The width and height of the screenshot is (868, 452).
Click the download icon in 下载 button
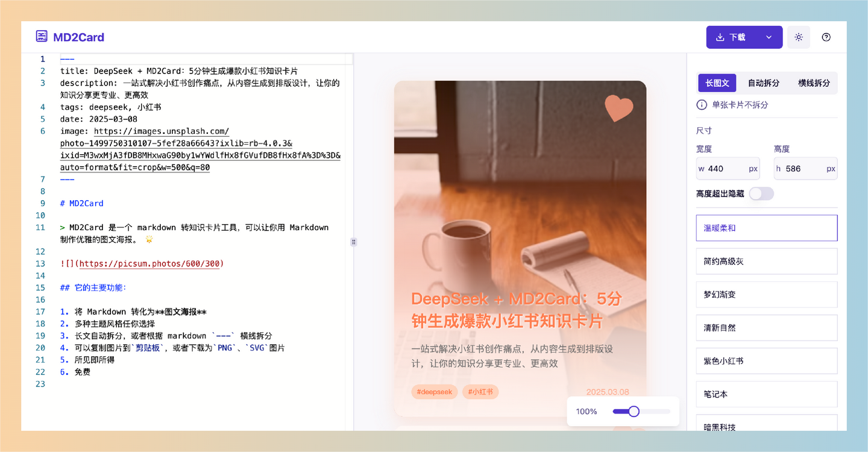point(720,37)
